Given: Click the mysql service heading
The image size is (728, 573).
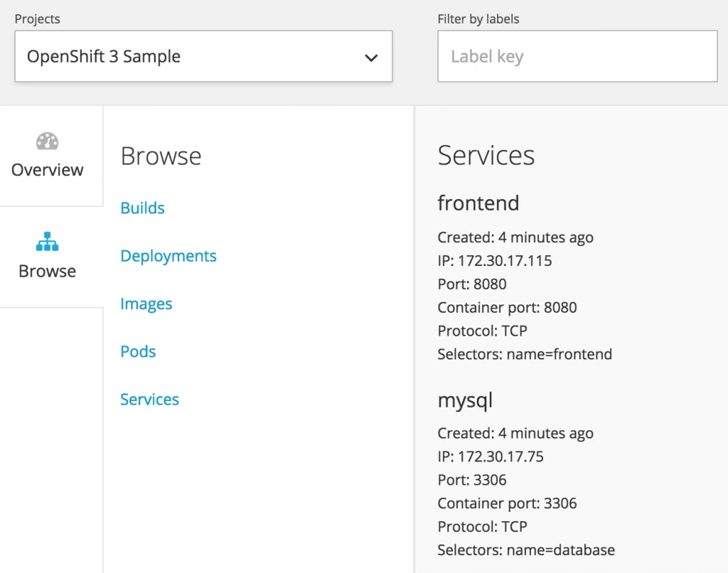Looking at the screenshot, I should click(465, 400).
